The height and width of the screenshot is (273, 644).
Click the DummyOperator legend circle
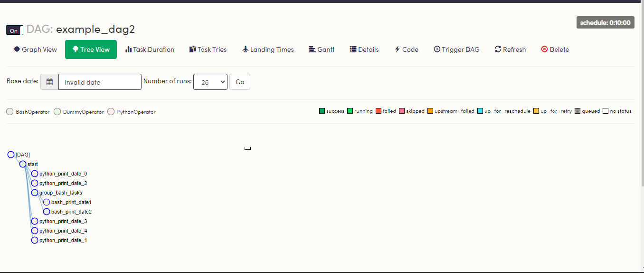(57, 112)
